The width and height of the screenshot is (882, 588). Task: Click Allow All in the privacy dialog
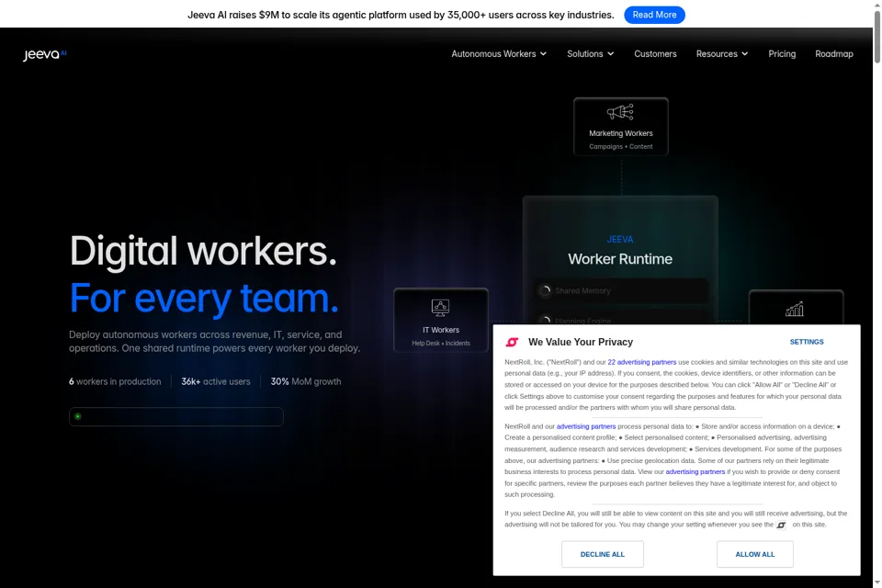click(755, 554)
